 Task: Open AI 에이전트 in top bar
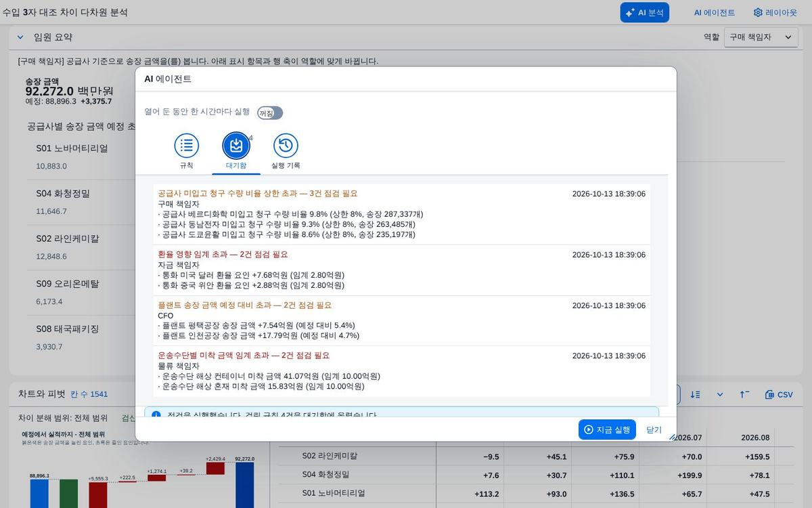coord(714,12)
